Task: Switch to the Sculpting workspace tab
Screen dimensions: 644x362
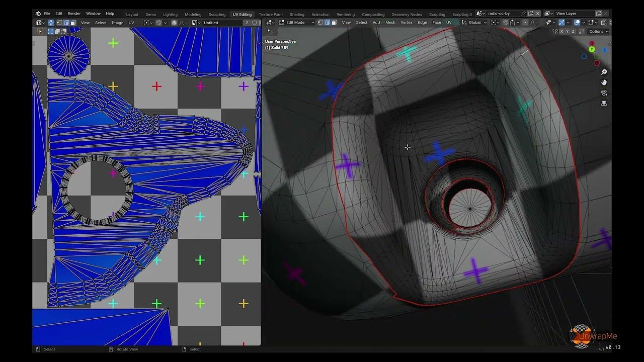Action: pyautogui.click(x=217, y=15)
